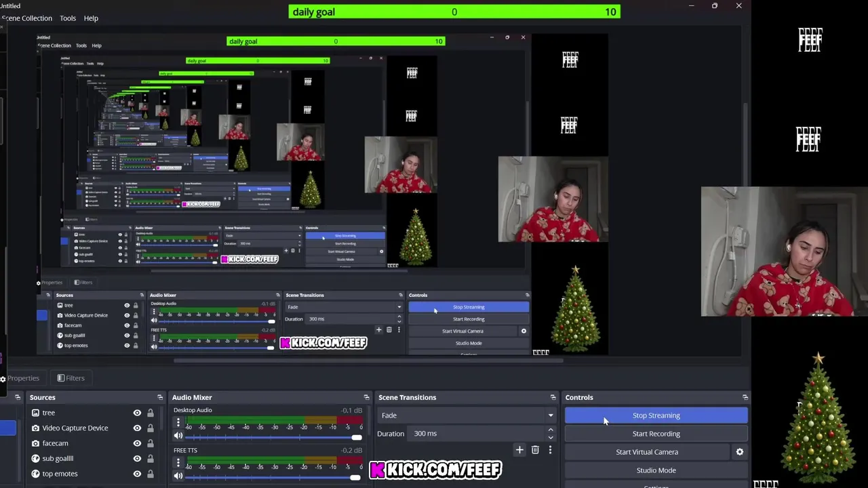Increase transition duration with up arrow

(550, 430)
